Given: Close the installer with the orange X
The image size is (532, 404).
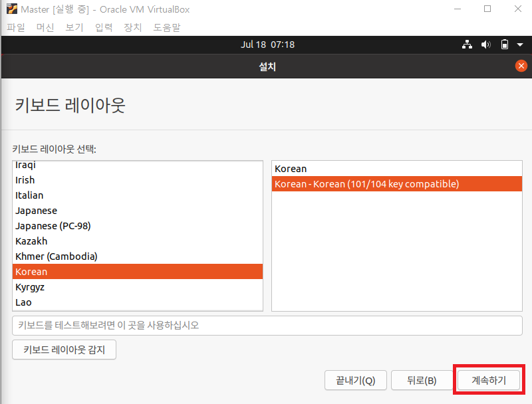Looking at the screenshot, I should 521,66.
